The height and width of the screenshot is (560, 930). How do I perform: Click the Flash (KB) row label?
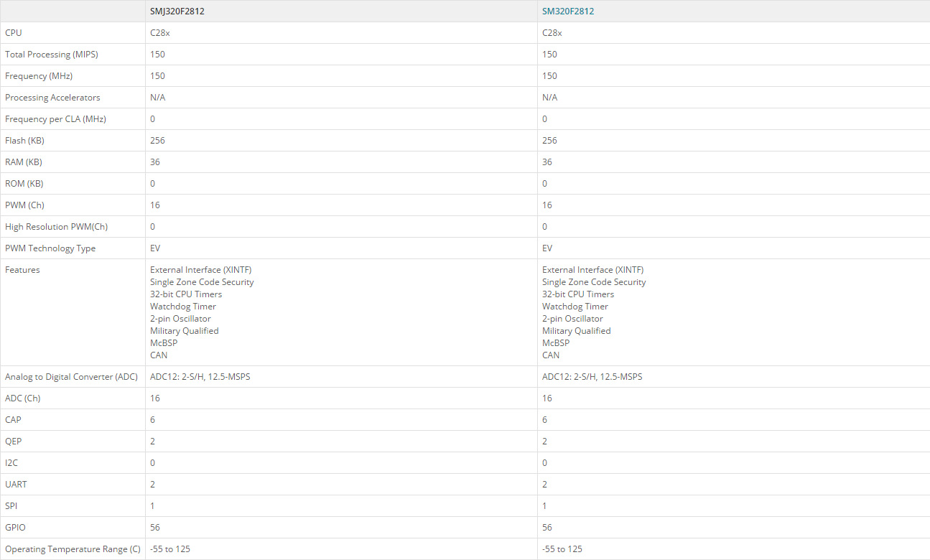pos(24,141)
